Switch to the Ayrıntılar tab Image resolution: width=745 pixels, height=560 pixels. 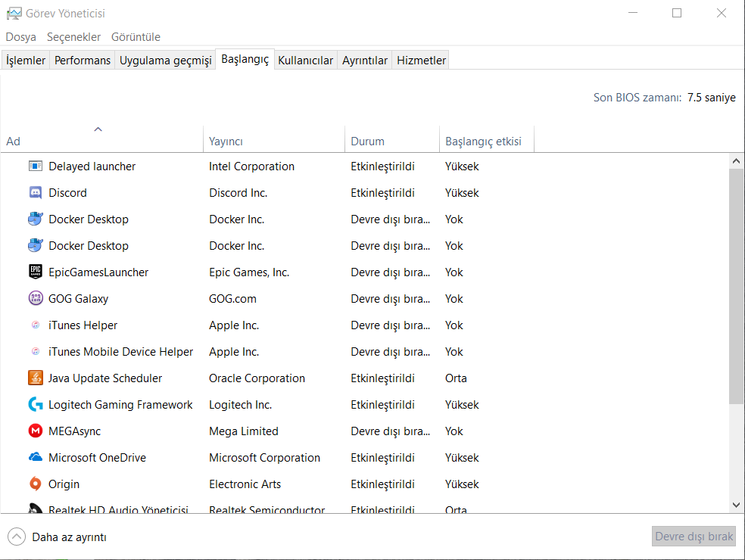point(365,61)
